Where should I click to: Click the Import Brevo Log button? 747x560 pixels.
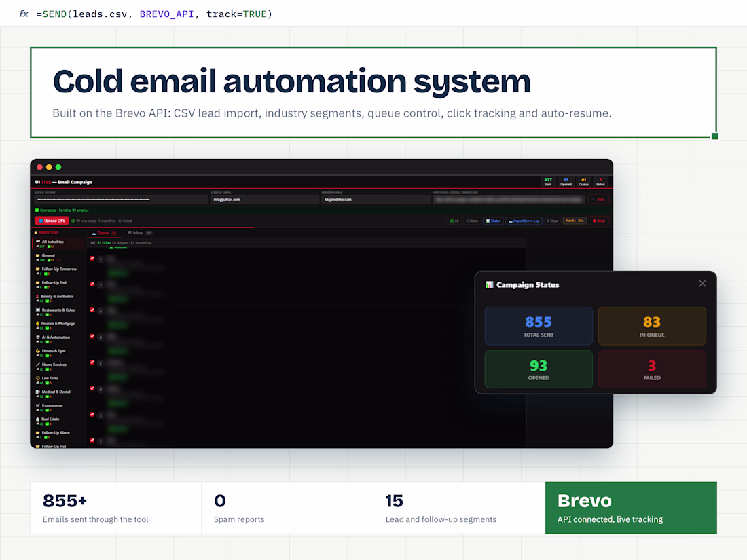click(524, 221)
